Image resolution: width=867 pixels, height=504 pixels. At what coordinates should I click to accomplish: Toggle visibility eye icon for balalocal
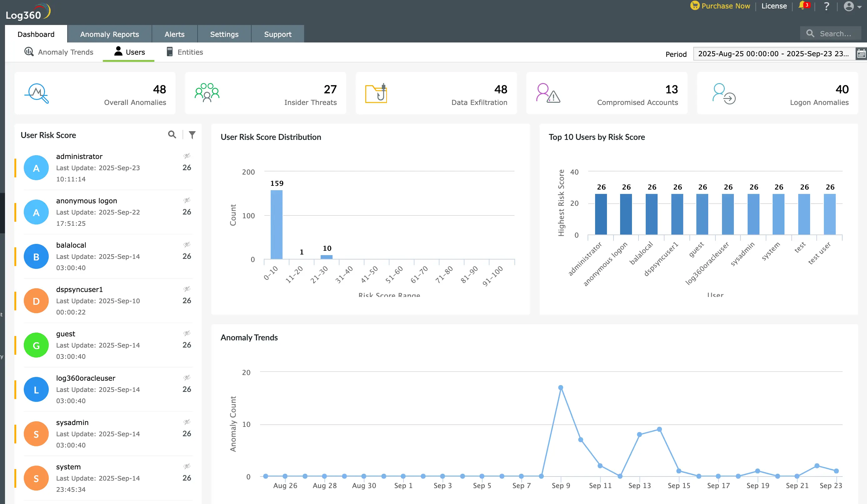(187, 245)
